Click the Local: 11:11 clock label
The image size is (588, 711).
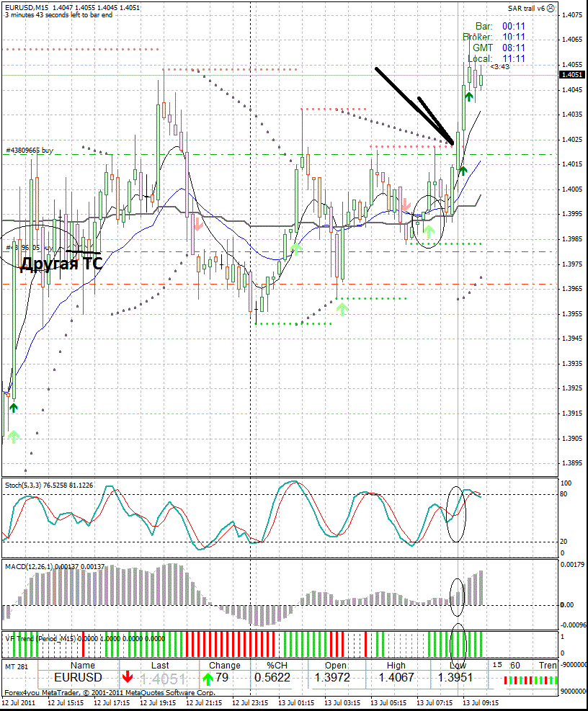point(496,58)
